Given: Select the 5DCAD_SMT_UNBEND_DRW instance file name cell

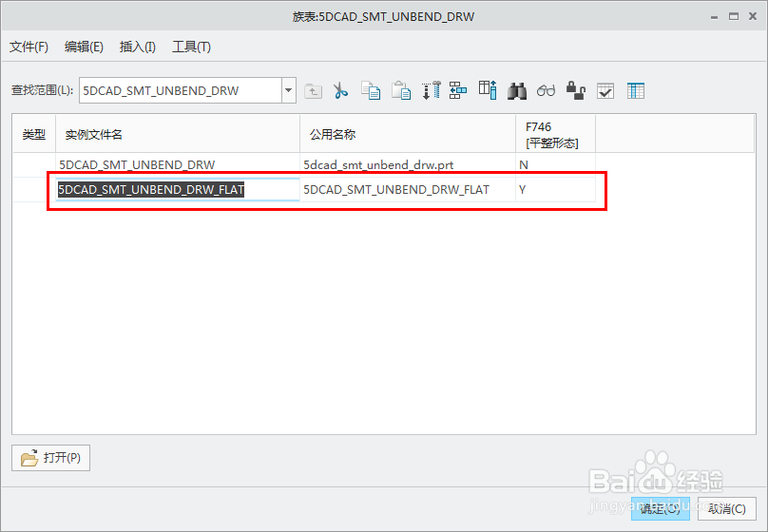Looking at the screenshot, I should coord(178,165).
